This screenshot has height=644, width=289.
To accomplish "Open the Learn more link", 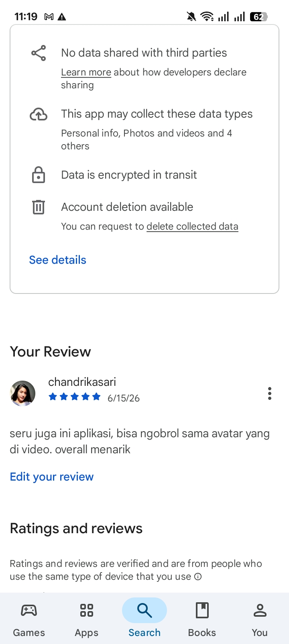I will pyautogui.click(x=86, y=72).
